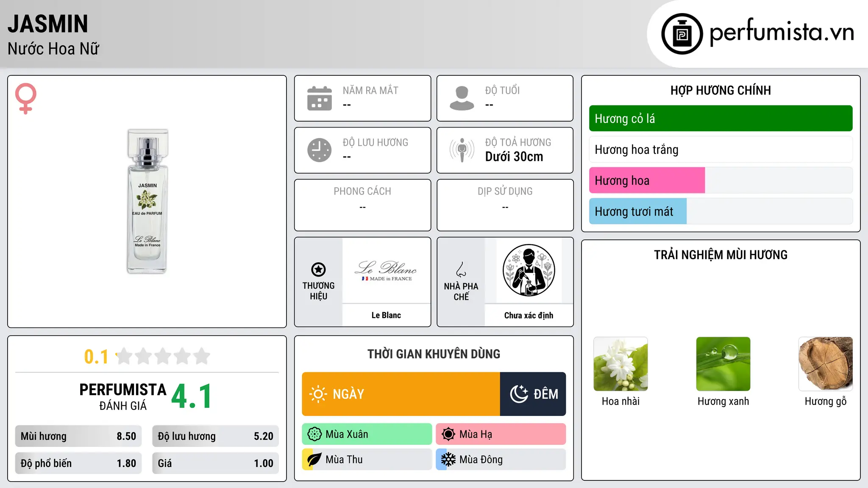Click the Hợp hương chính heading
This screenshot has width=868, height=488.
[x=721, y=90]
